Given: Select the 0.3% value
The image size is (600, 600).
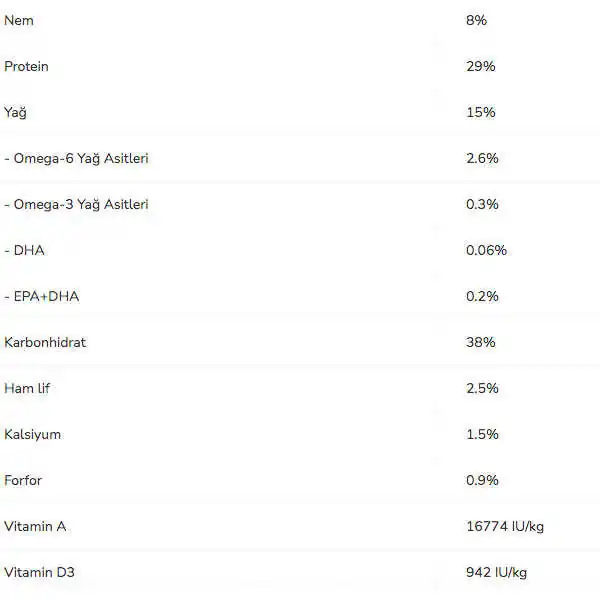Looking at the screenshot, I should tap(482, 204).
